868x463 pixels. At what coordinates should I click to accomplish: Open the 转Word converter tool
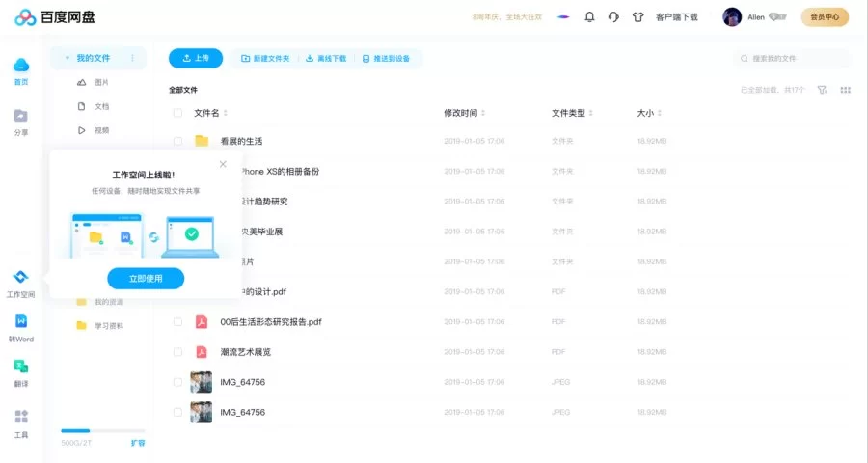(x=20, y=322)
